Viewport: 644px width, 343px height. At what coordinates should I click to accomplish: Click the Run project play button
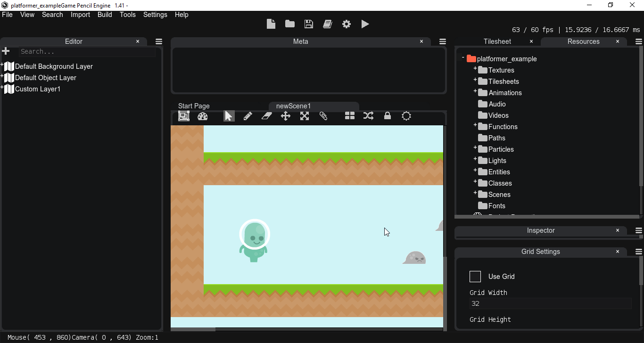tap(365, 24)
